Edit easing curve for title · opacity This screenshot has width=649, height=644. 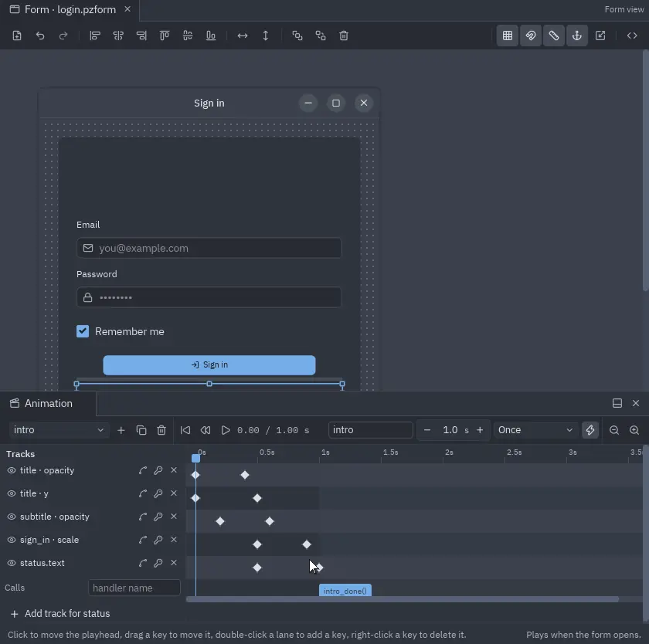[x=143, y=470]
